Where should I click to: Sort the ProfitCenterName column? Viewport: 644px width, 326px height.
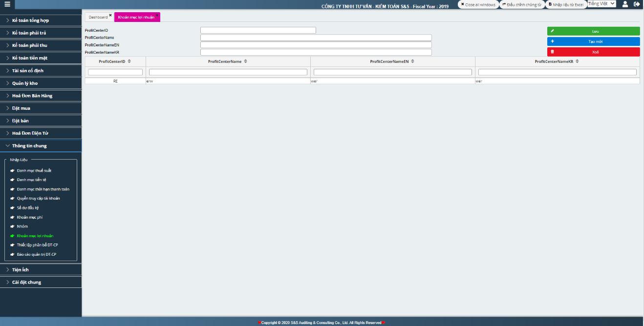click(x=246, y=61)
